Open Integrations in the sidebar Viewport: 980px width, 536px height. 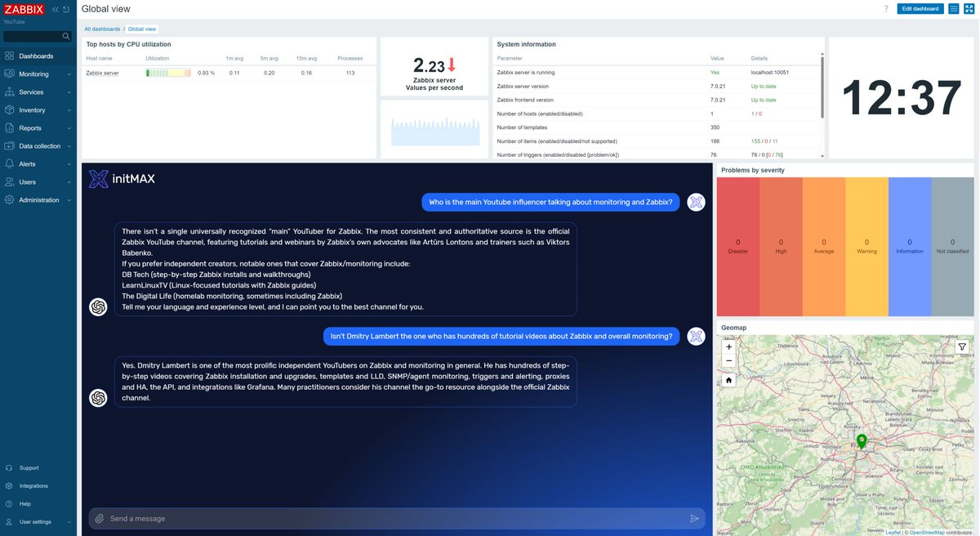tap(33, 486)
